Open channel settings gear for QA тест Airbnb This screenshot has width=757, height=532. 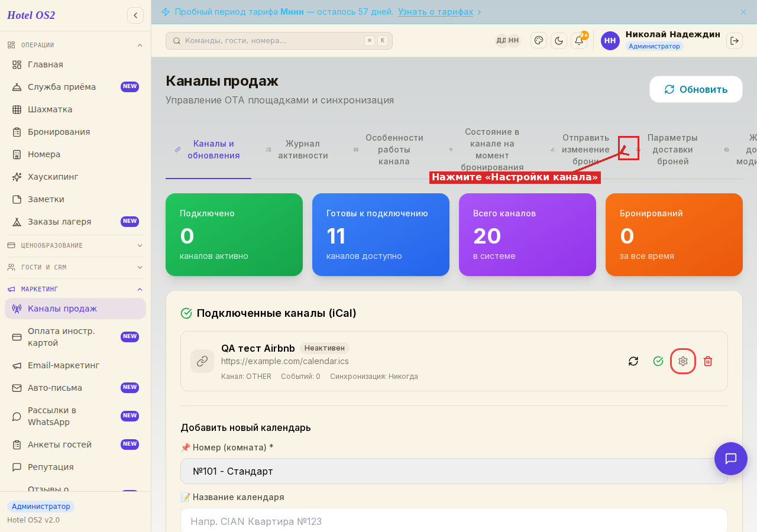683,361
